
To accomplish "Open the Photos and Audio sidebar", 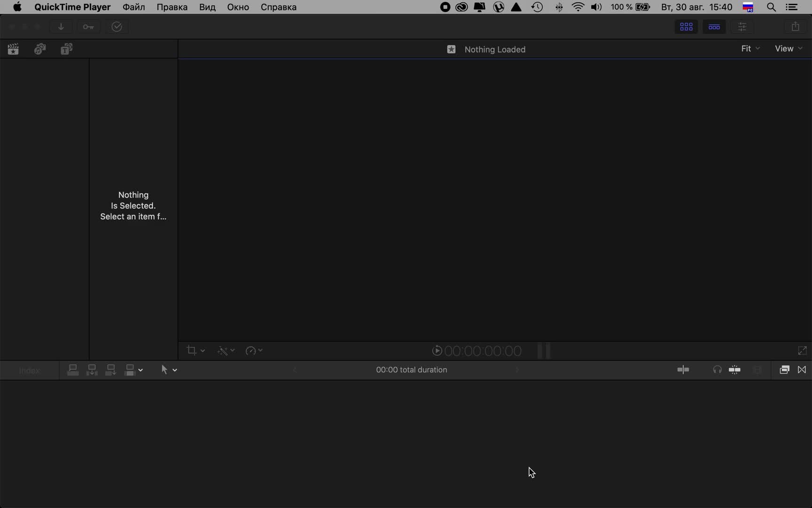I will point(40,49).
